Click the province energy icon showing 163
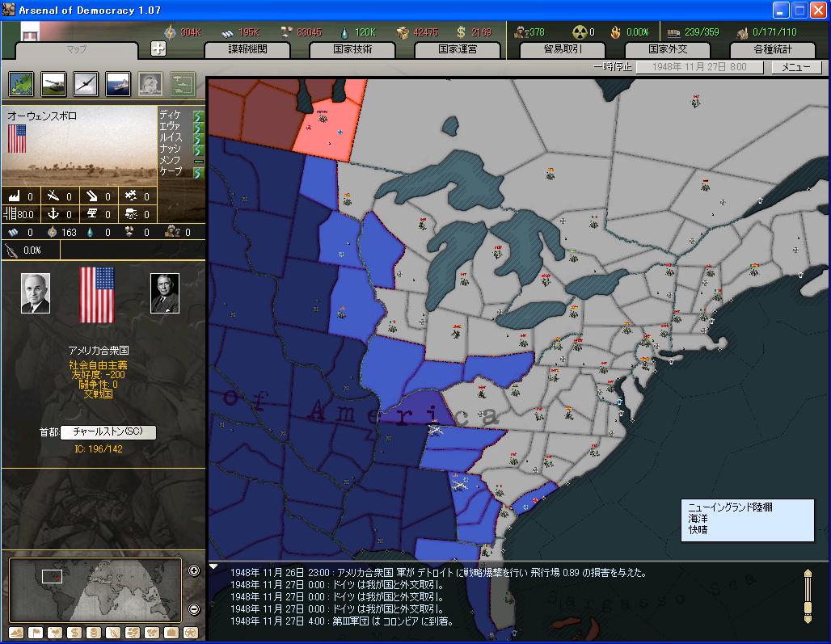 tap(52, 232)
